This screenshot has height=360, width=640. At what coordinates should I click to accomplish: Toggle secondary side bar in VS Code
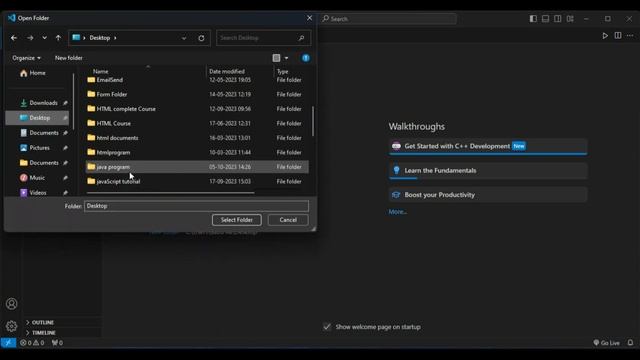point(558,19)
